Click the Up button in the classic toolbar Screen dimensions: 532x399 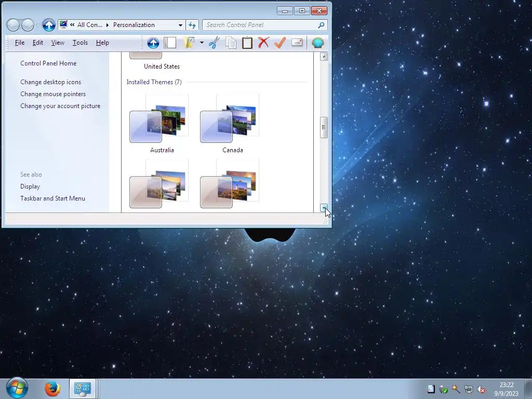tap(153, 43)
